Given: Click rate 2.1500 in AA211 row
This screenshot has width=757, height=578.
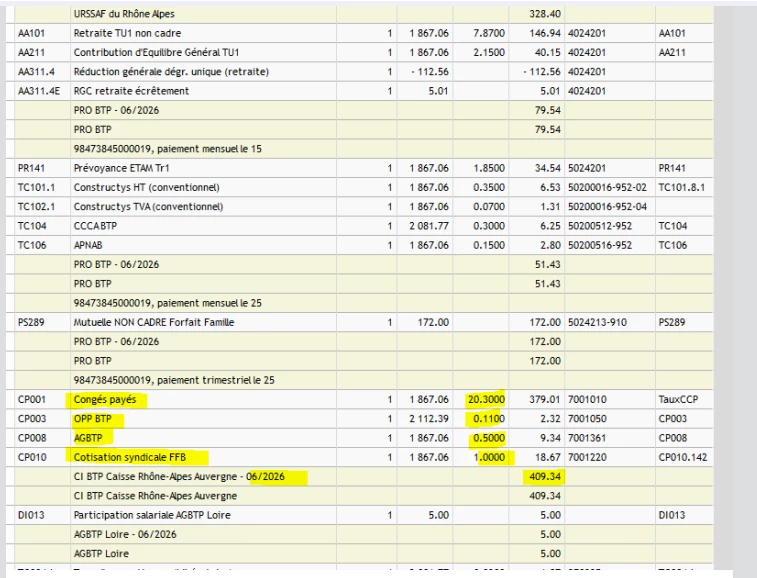Looking at the screenshot, I should pyautogui.click(x=489, y=53).
